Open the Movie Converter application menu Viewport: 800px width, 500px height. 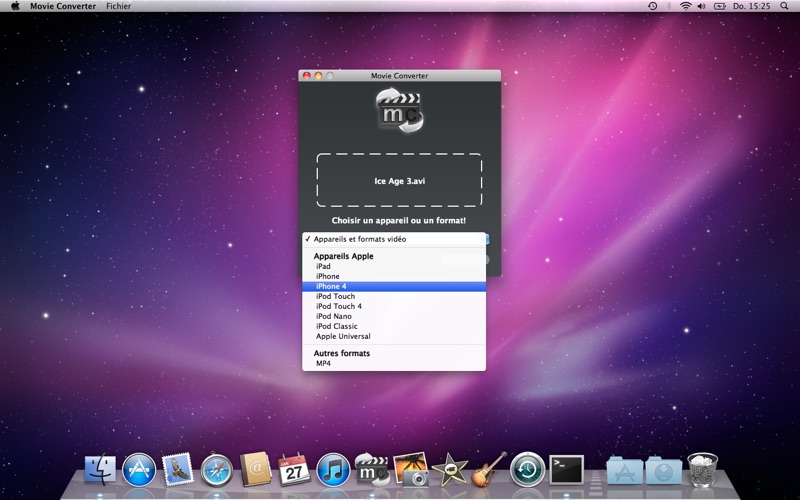coord(63,6)
